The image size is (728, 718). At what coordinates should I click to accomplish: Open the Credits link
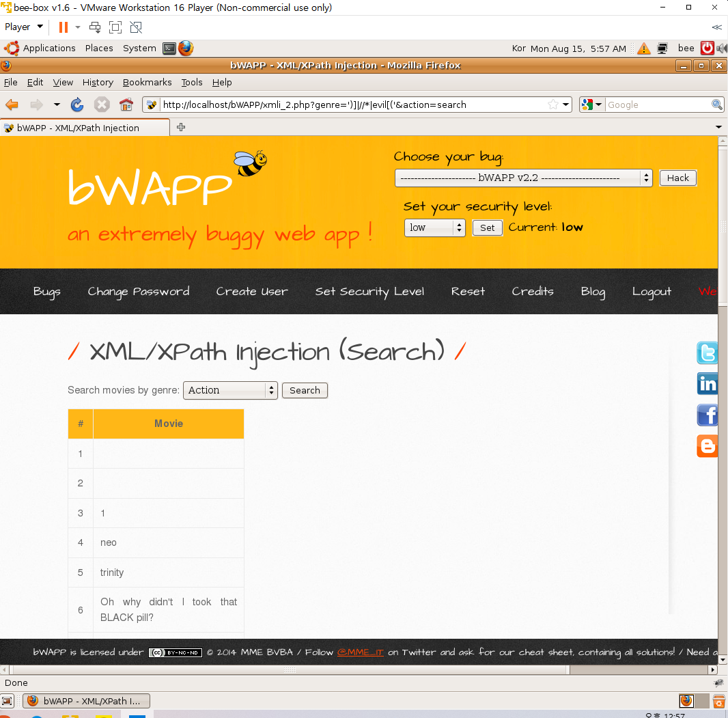point(533,292)
